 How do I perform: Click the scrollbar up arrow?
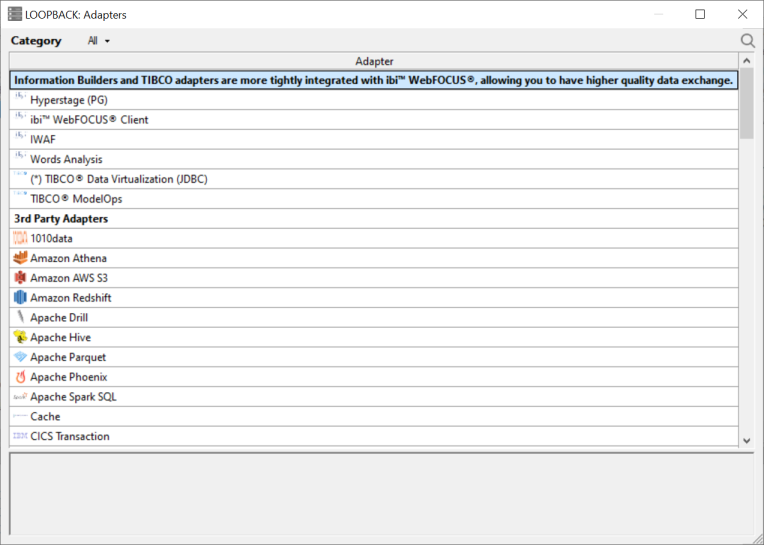[x=746, y=61]
